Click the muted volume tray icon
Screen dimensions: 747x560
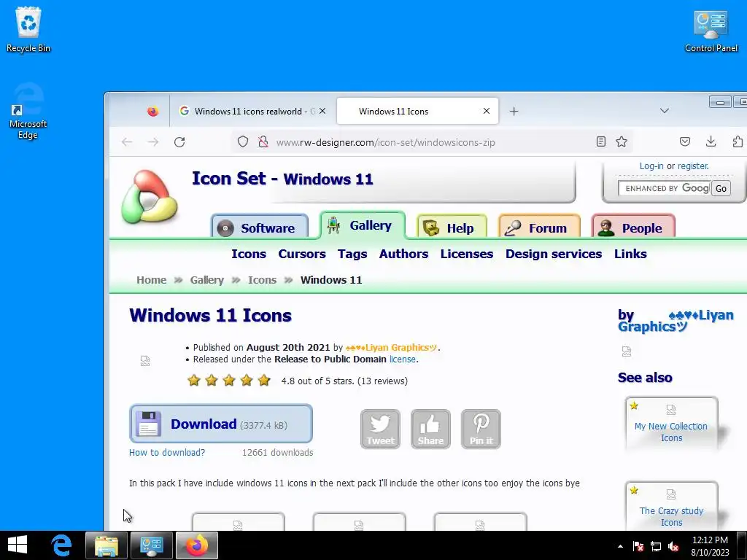point(673,546)
